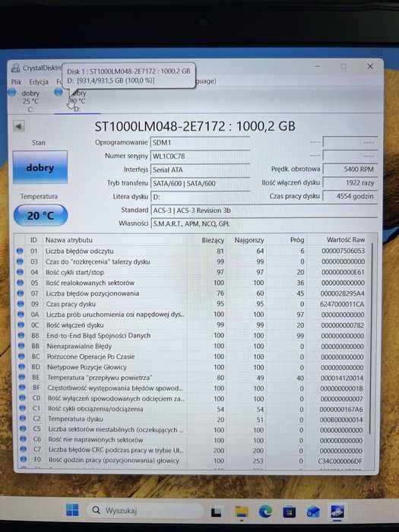Click status dot for attribute 03
This screenshot has height=532, width=399.
(x=20, y=261)
